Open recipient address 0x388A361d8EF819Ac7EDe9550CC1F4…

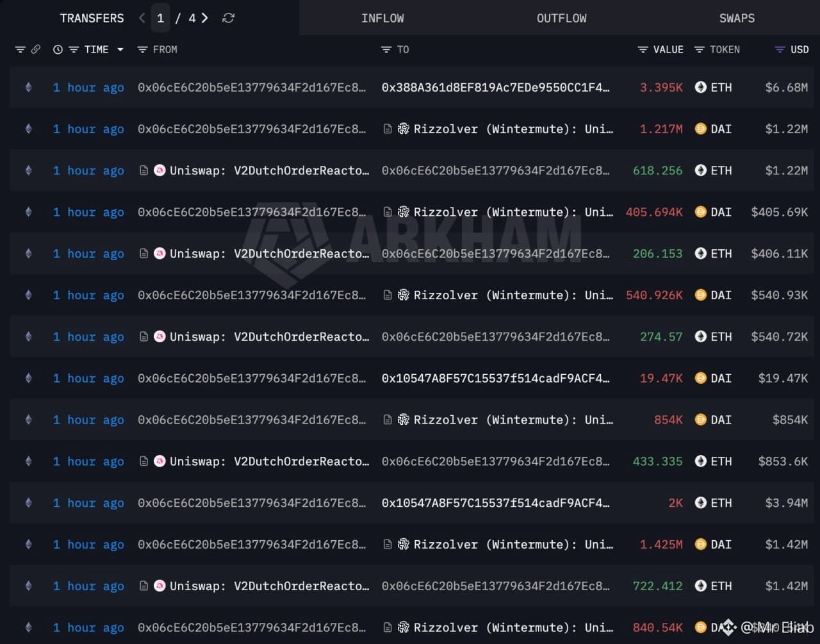click(496, 87)
